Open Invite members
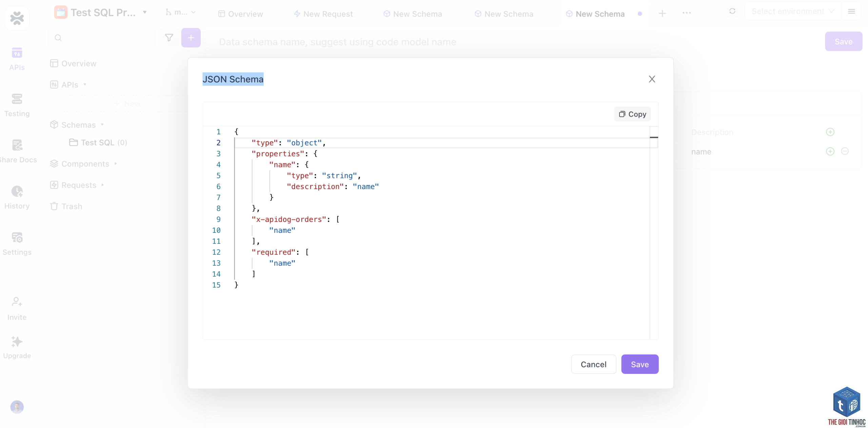 (x=17, y=309)
